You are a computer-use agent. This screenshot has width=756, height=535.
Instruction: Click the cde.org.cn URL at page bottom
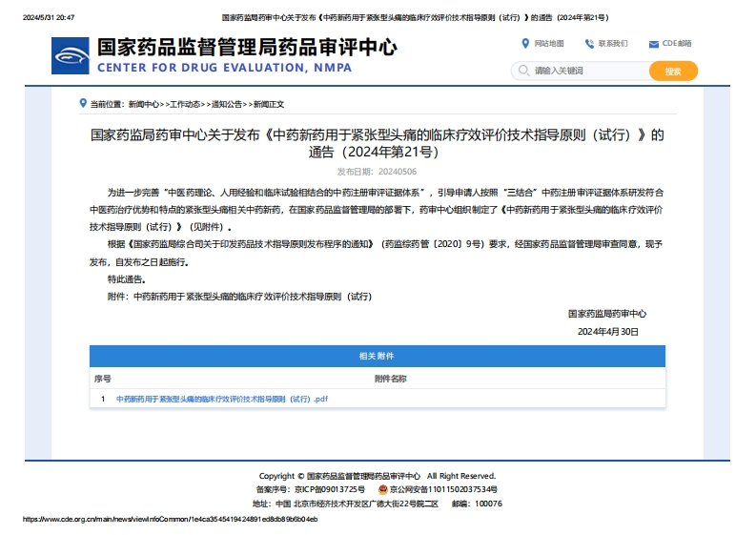coord(170,519)
